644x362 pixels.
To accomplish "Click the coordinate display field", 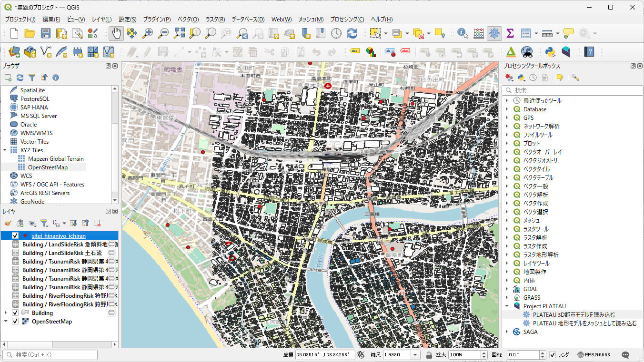I will (325, 355).
